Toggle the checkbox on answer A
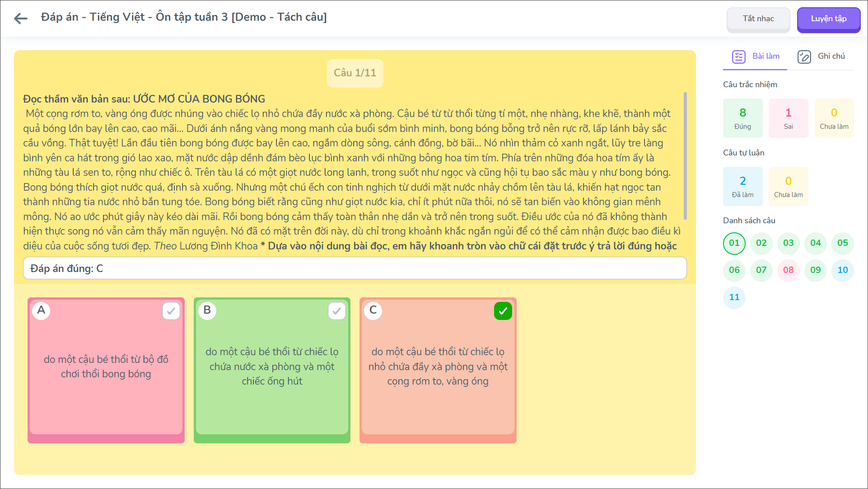868x489 pixels. pyautogui.click(x=171, y=311)
